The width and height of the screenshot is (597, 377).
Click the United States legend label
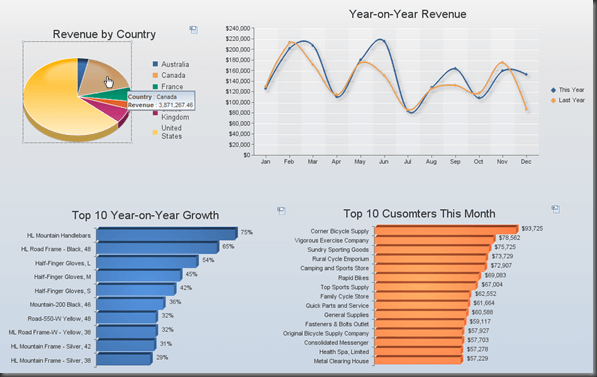click(172, 132)
